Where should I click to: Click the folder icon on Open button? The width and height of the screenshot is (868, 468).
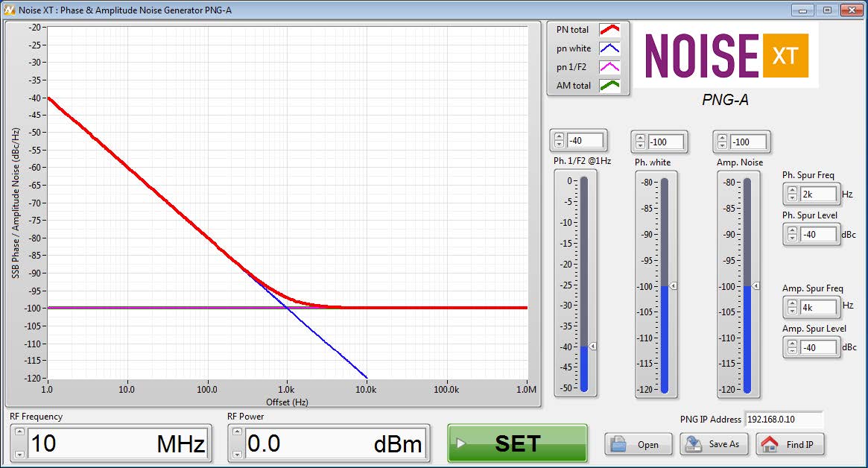coord(618,444)
